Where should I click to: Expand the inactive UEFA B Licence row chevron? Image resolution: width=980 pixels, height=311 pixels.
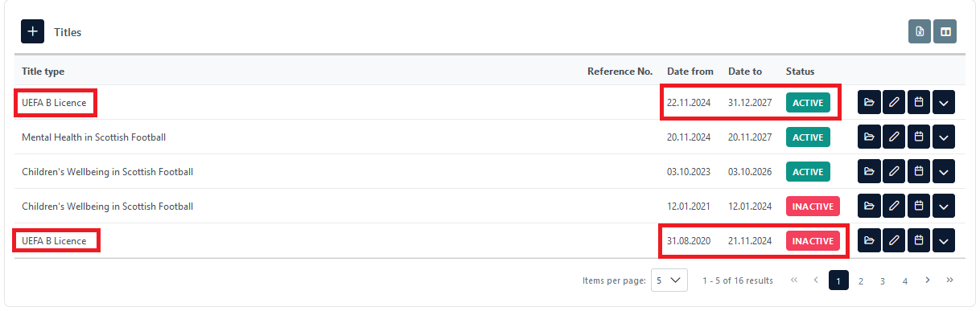coord(944,240)
